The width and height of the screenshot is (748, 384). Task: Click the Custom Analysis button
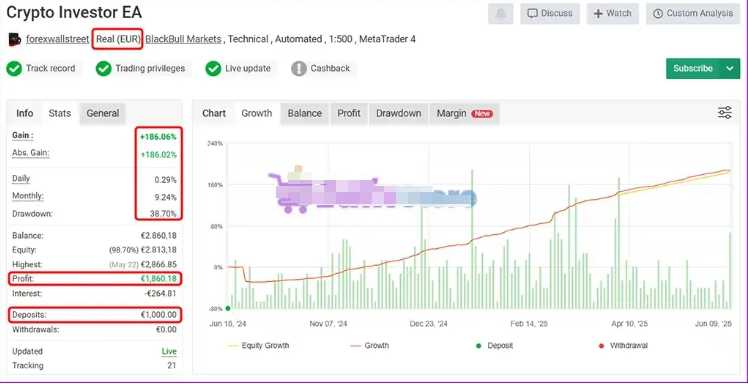(693, 13)
